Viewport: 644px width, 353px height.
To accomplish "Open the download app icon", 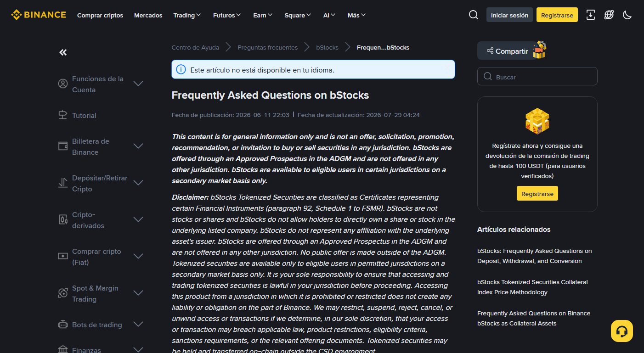I will [x=591, y=15].
